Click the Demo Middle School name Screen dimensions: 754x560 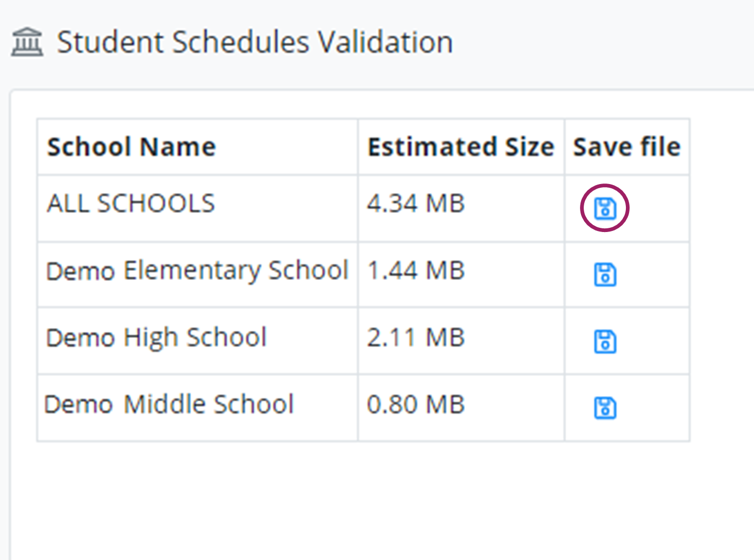click(169, 405)
